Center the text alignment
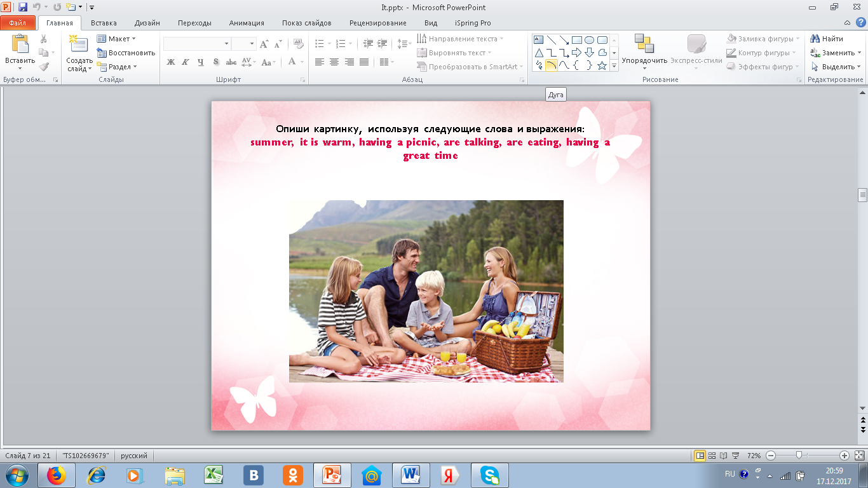The height and width of the screenshot is (488, 868). (334, 62)
